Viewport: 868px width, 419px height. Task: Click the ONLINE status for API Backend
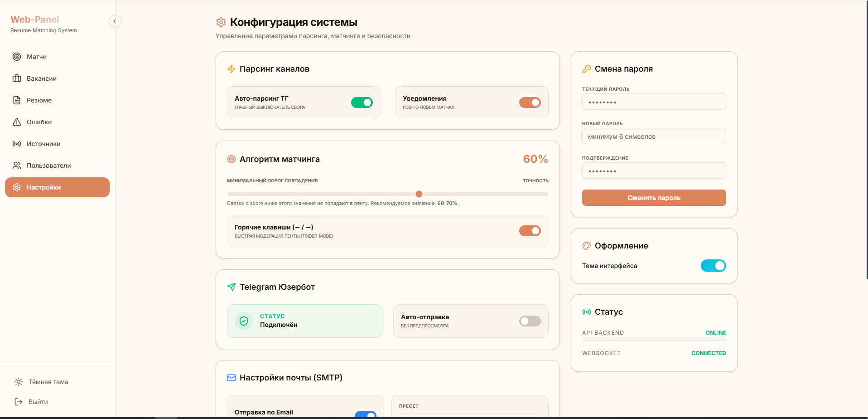pos(716,333)
